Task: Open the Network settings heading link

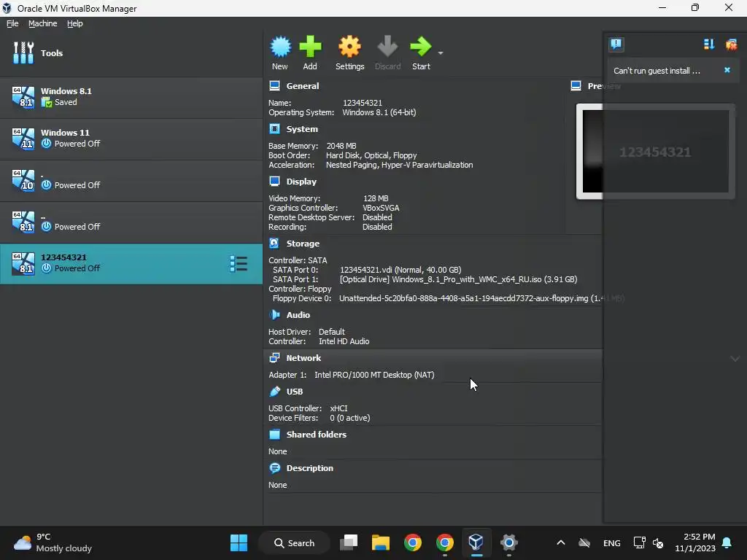Action: click(x=303, y=357)
